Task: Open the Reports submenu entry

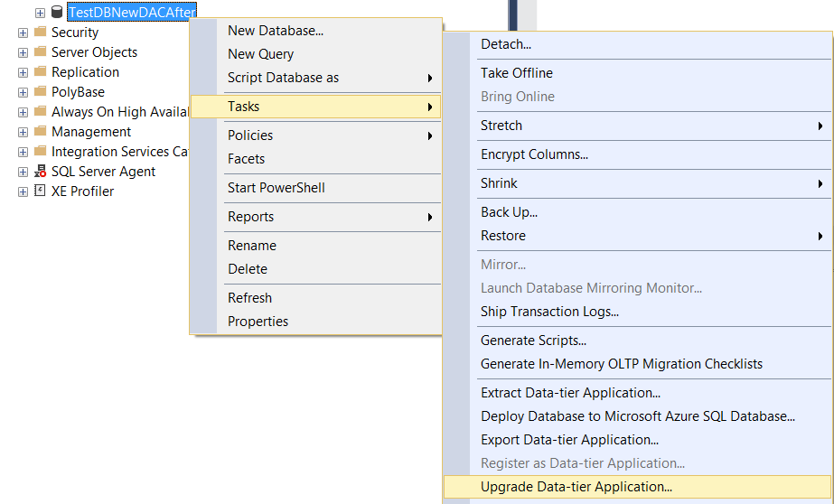Action: (x=316, y=217)
